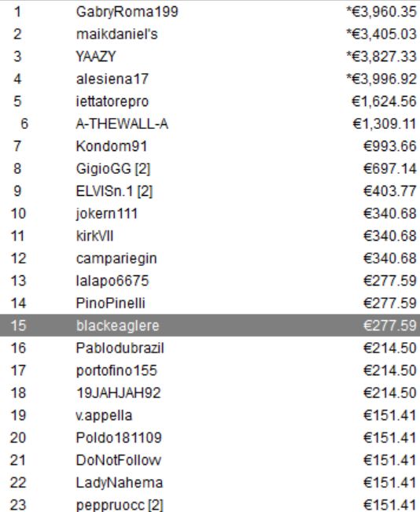Select player maikdaniel's in the list
This screenshot has height=512, width=420.
(210, 34)
